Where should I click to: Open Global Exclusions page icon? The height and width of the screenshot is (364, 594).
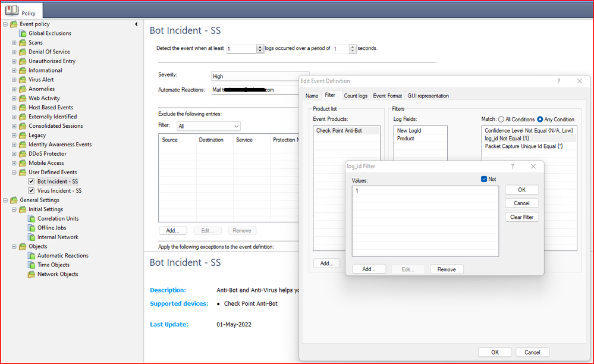(x=23, y=33)
